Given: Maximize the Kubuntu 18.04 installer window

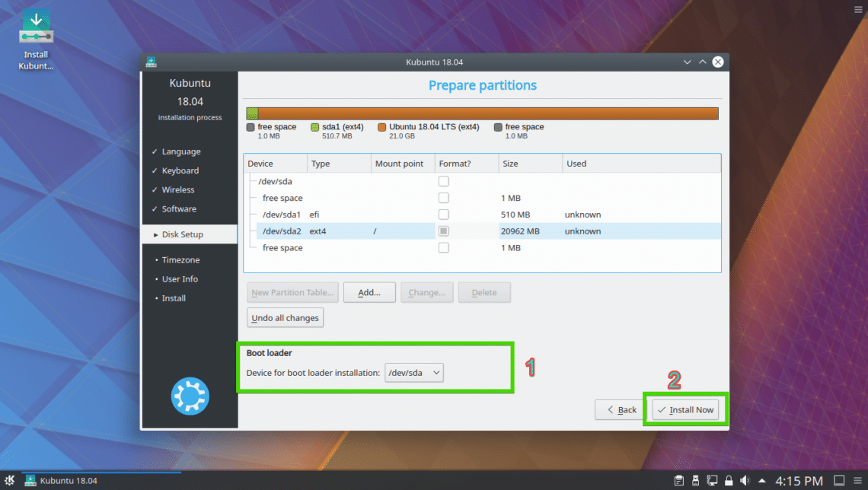Looking at the screenshot, I should (x=702, y=62).
